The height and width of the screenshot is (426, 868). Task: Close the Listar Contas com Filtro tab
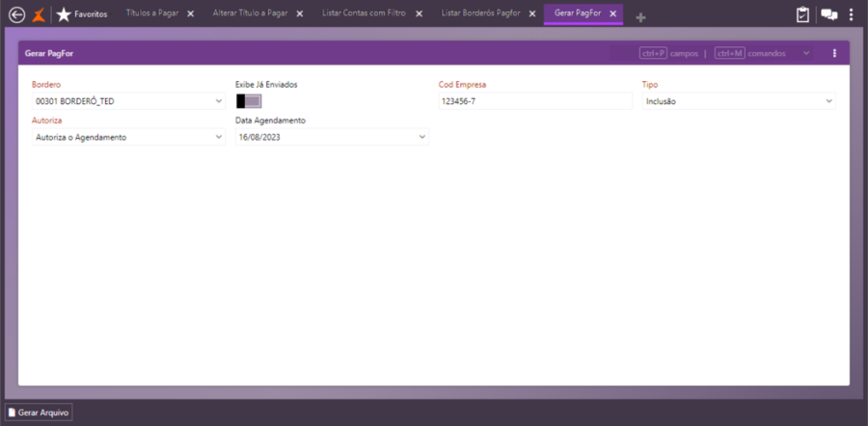419,13
